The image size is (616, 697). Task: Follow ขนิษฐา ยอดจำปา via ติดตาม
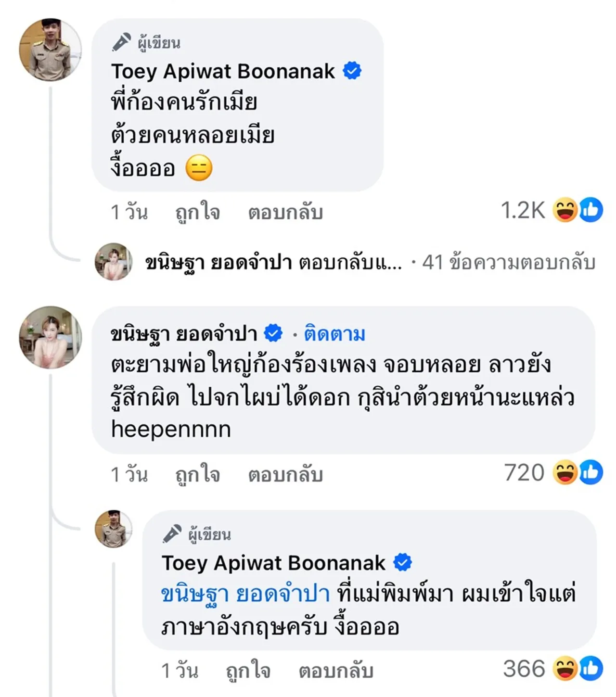click(333, 332)
